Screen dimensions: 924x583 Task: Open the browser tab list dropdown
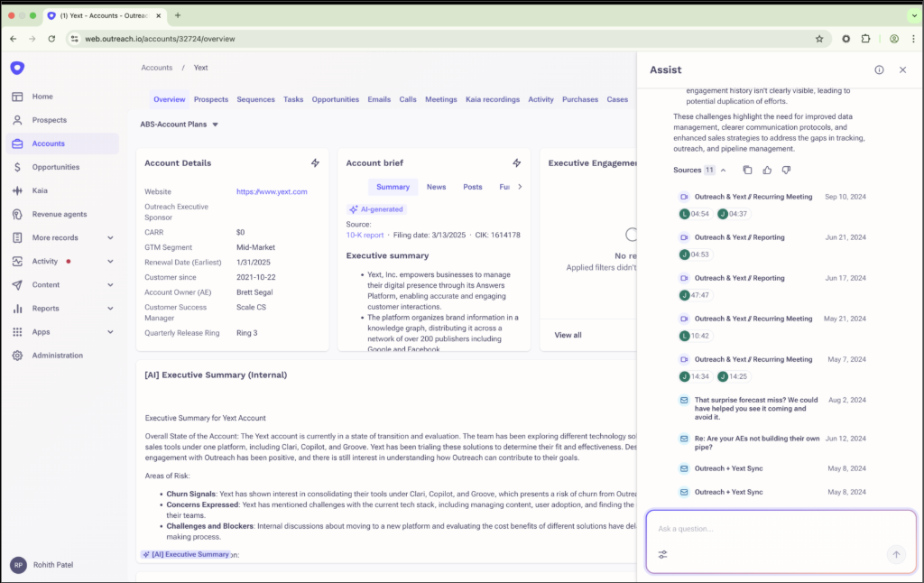914,16
